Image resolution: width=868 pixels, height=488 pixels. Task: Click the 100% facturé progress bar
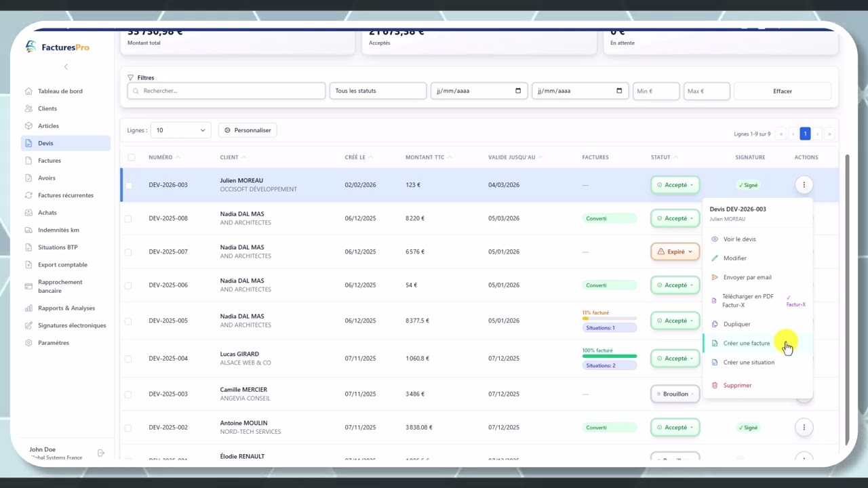pos(610,356)
